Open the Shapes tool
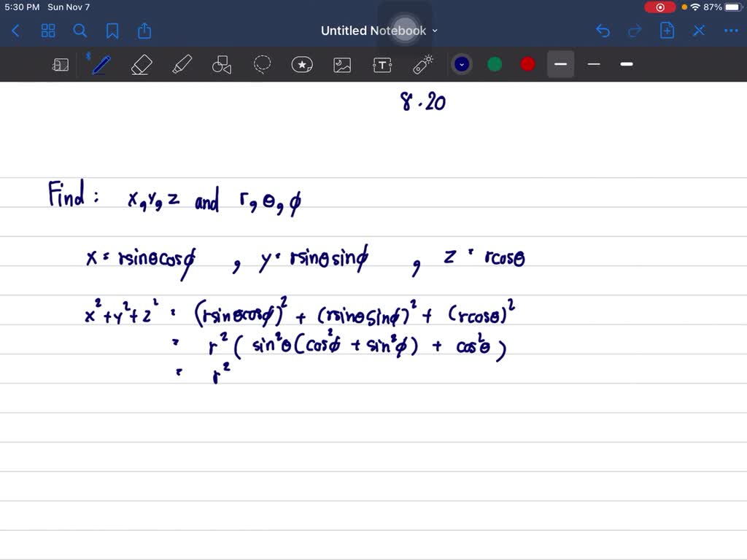Screen dimensions: 747x560 point(222,64)
